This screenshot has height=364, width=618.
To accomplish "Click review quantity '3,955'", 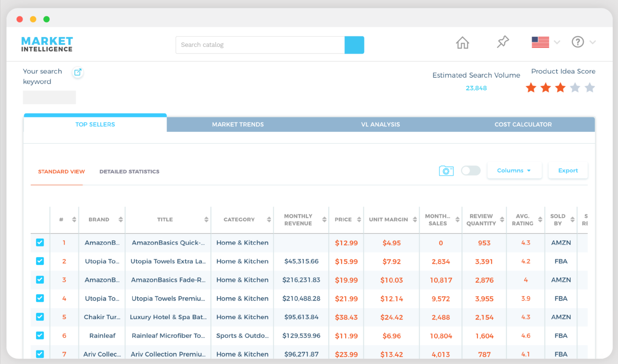I will coord(484,299).
